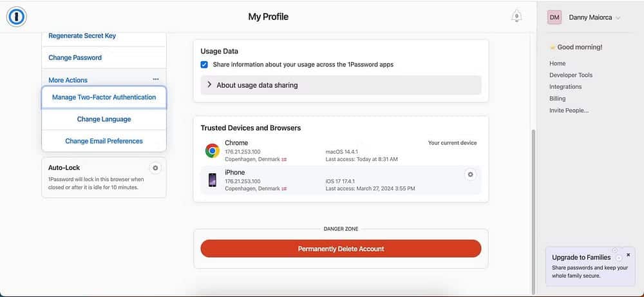The image size is (644, 297).
Task: Click Invite People in the sidebar
Action: (x=569, y=111)
